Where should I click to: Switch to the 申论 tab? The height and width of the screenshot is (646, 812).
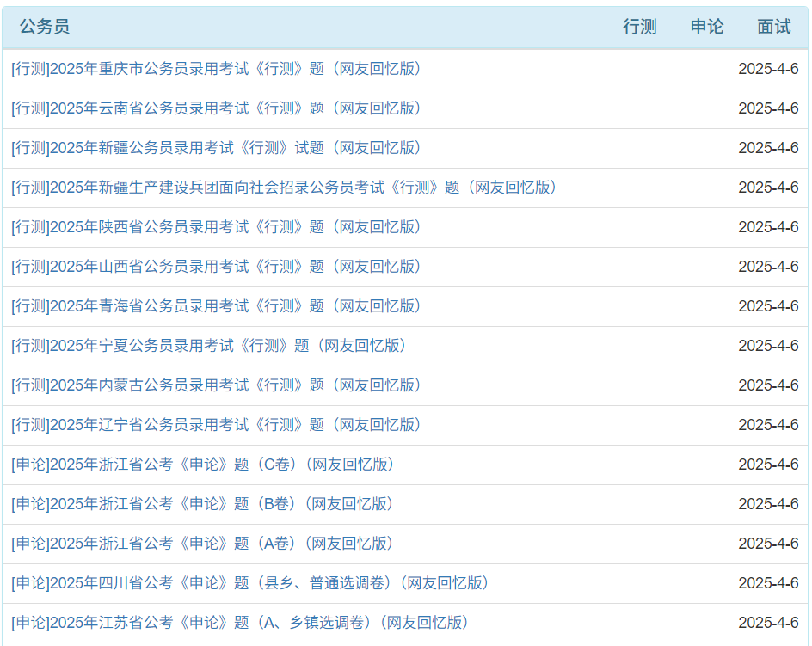point(707,27)
